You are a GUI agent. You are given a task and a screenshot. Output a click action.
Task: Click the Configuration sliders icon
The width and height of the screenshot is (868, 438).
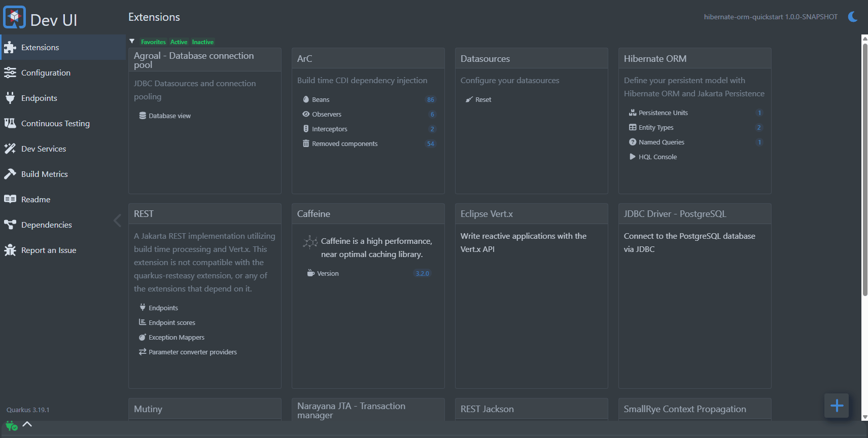click(x=10, y=73)
